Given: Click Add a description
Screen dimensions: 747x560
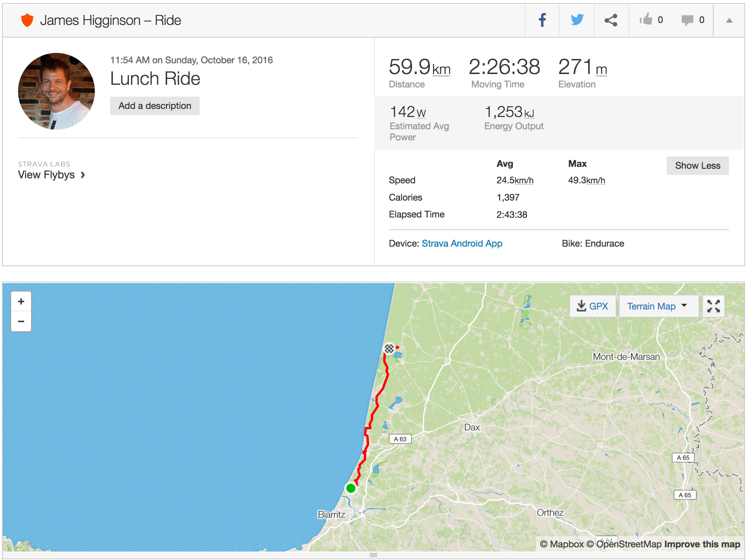Looking at the screenshot, I should coord(155,106).
